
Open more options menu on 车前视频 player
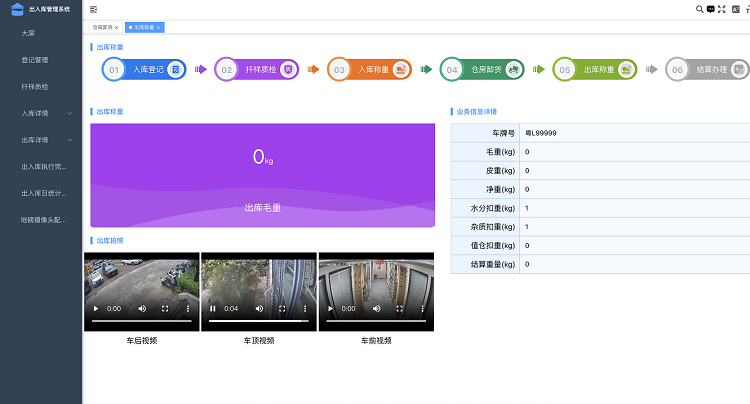pos(422,309)
